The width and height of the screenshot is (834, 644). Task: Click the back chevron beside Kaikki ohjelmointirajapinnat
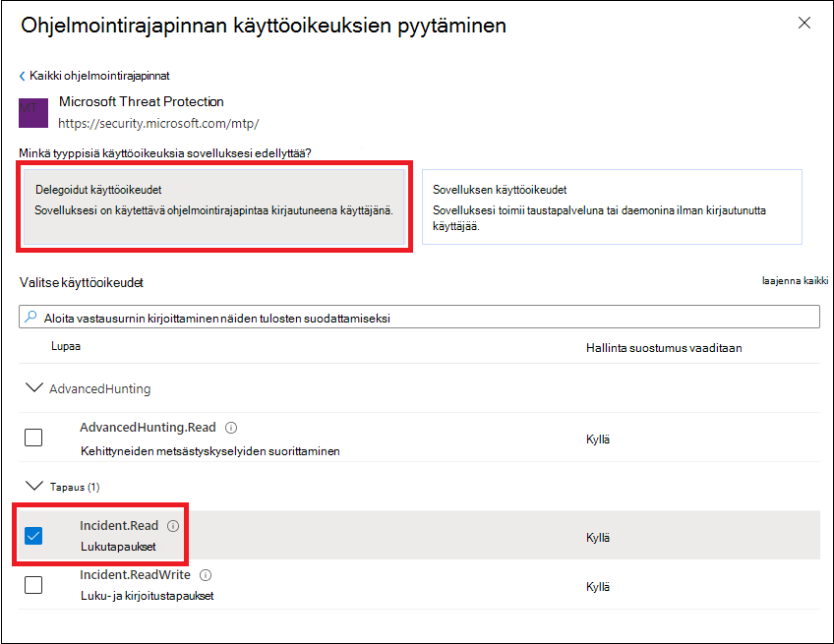point(23,76)
